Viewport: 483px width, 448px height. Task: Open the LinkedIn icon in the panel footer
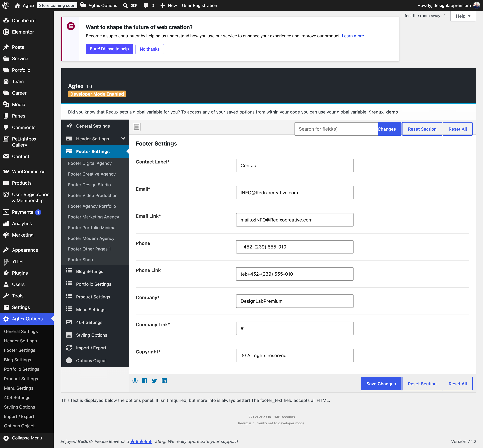[164, 381]
